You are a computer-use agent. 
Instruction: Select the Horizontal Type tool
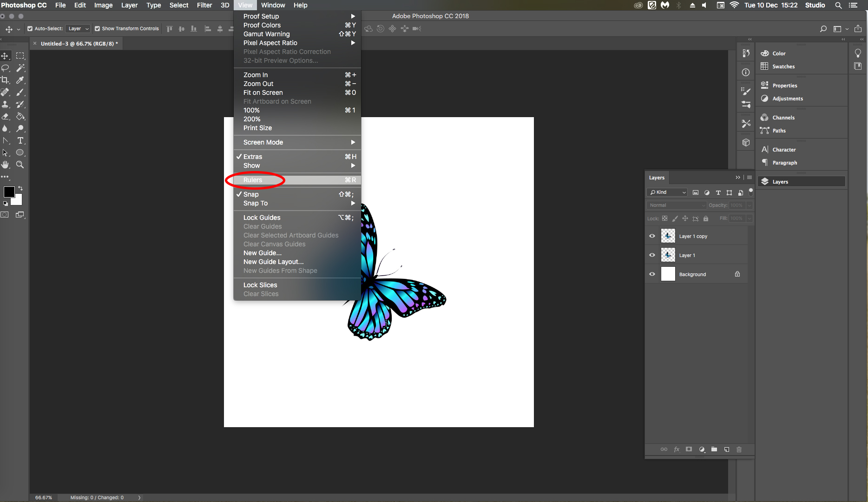[x=20, y=141]
